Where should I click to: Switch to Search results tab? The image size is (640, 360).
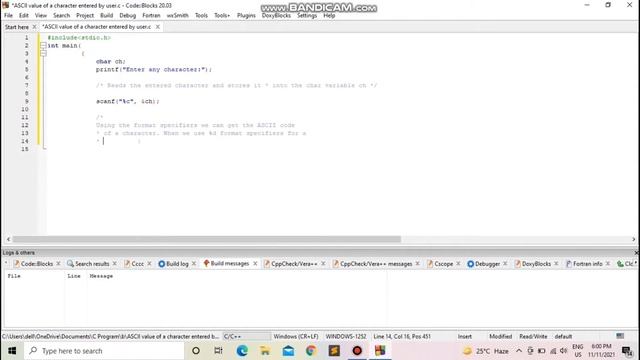click(88, 264)
